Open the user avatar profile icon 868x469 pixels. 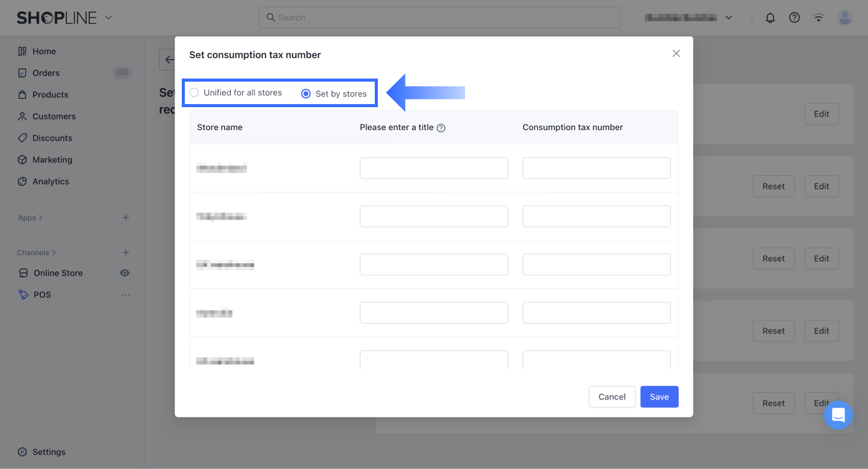pos(845,18)
